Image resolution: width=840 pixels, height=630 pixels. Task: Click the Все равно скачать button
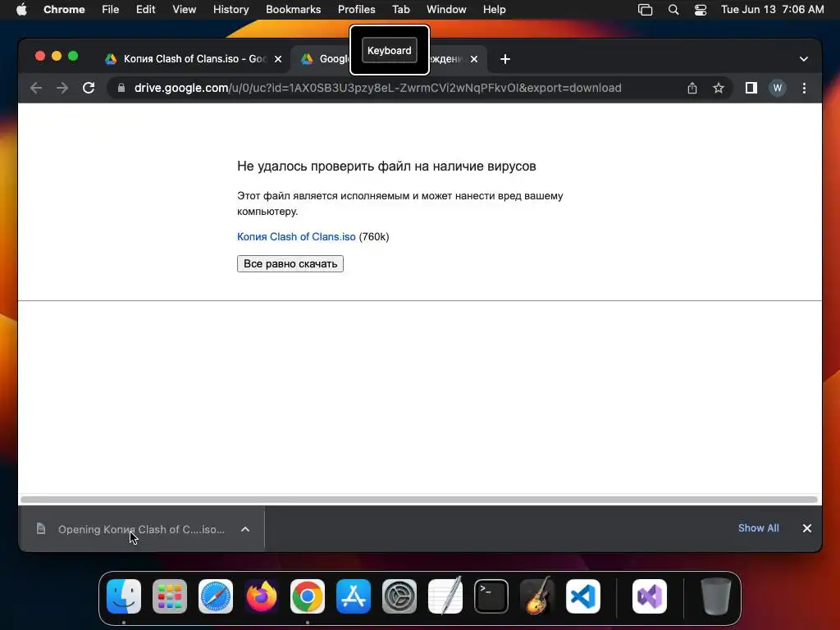pyautogui.click(x=290, y=263)
